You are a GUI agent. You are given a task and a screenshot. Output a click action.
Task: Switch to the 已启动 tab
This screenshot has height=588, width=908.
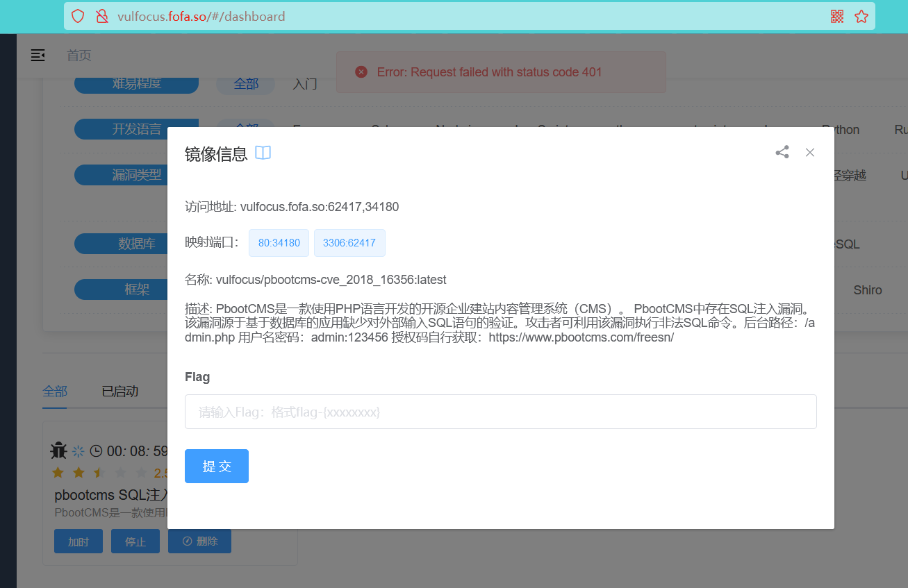click(119, 391)
